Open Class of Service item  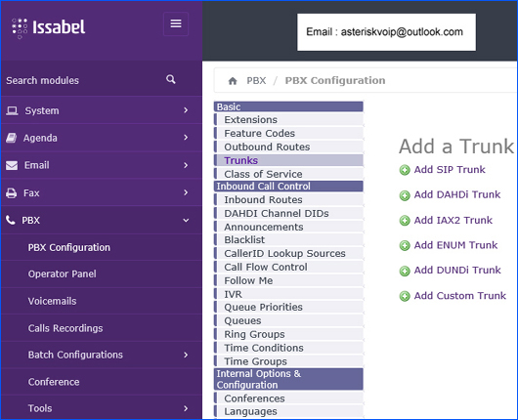[288, 174]
